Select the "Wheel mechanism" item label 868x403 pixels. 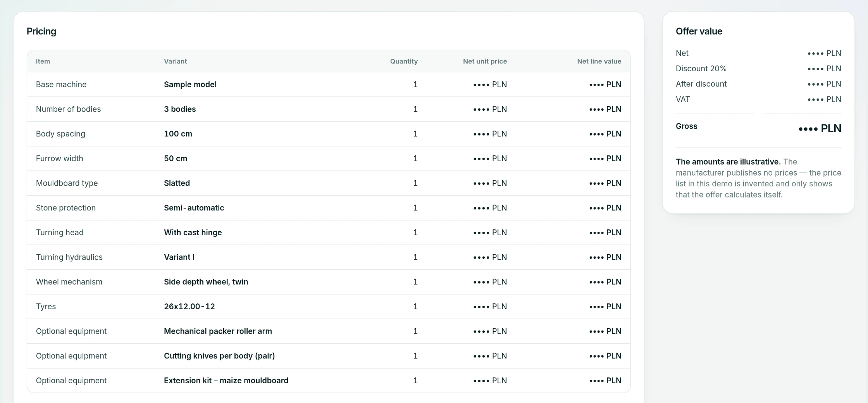pos(69,282)
